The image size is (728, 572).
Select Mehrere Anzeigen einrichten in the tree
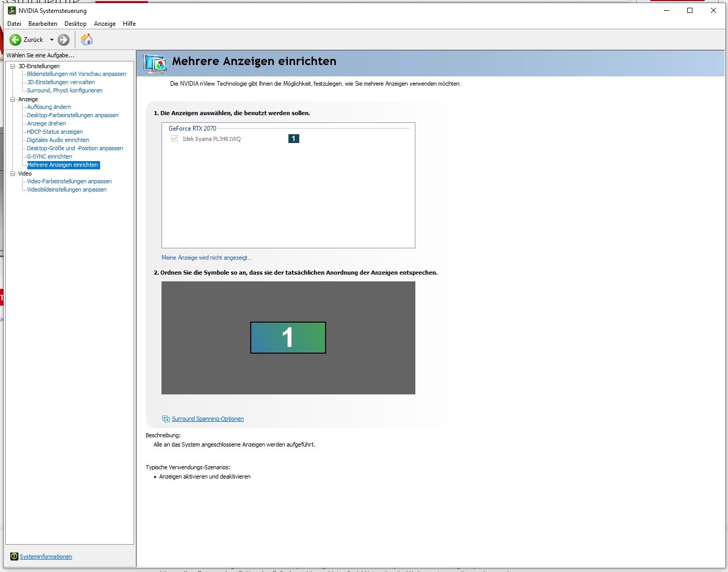(63, 165)
